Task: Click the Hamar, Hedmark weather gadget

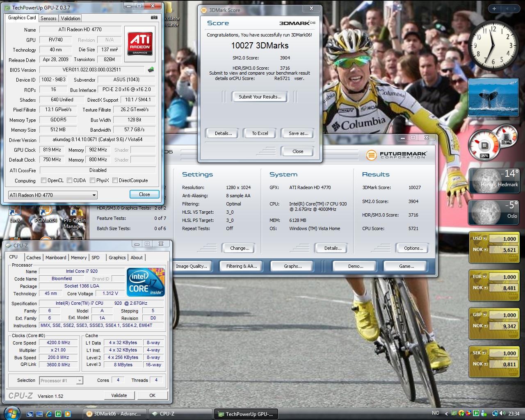Action: point(494,180)
